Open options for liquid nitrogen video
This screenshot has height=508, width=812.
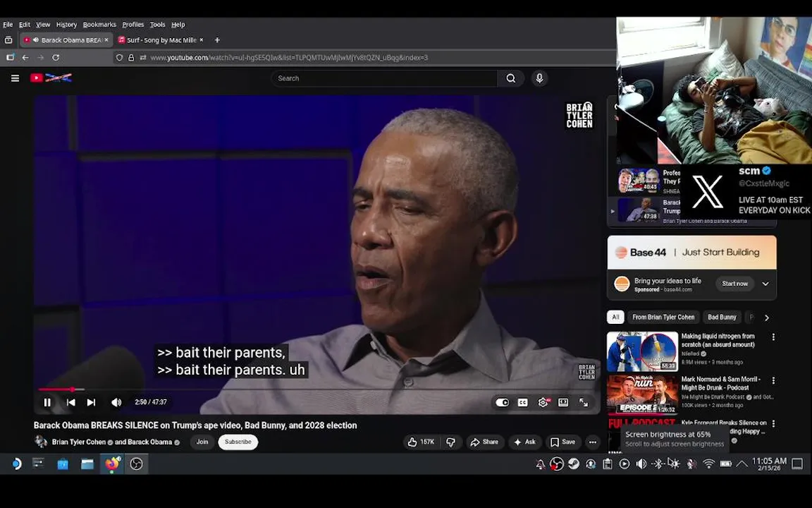[774, 337]
